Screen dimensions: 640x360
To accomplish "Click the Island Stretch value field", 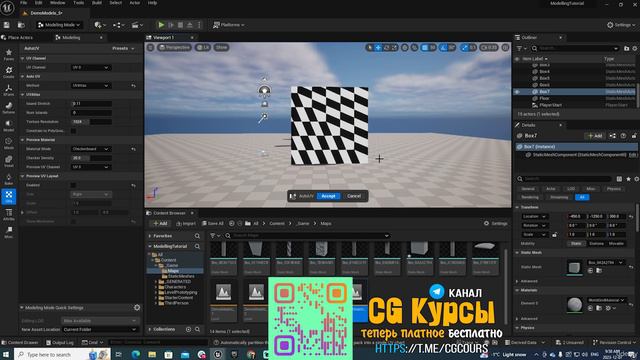I will pos(91,104).
